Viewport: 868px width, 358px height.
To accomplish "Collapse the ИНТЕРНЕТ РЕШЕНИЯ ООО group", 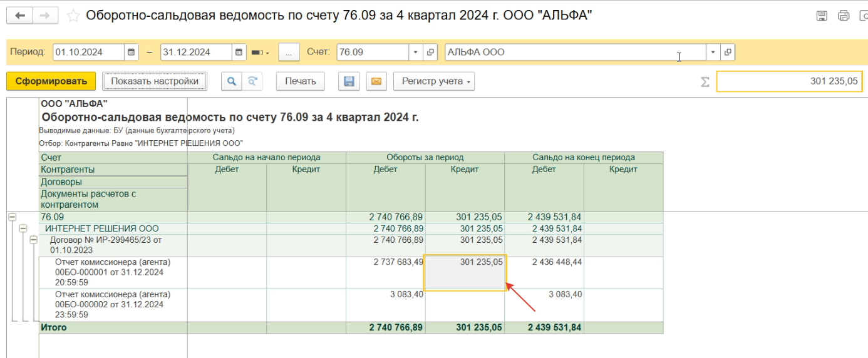I will [23, 229].
